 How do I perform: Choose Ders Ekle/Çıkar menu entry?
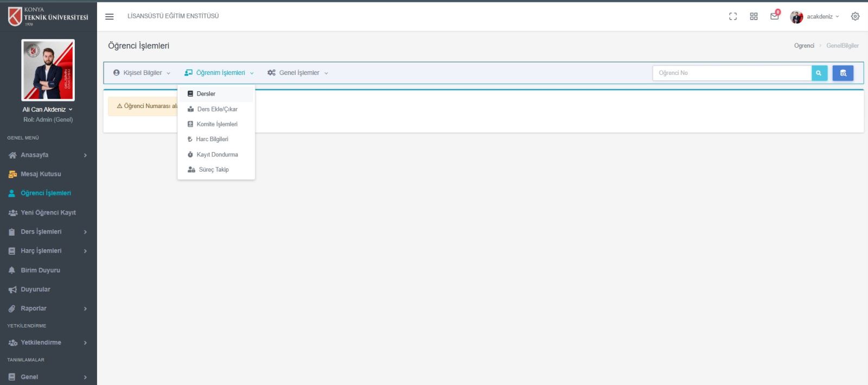pyautogui.click(x=216, y=109)
